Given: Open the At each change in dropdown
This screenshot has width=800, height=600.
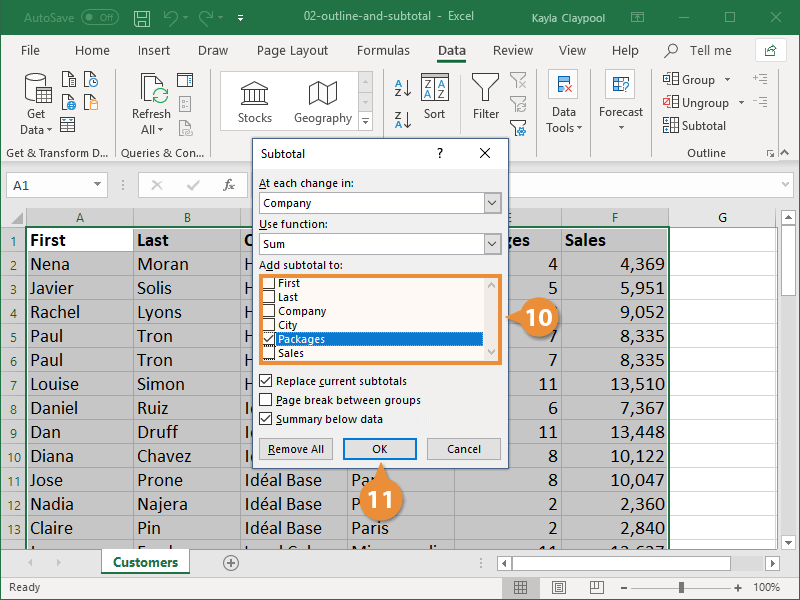Looking at the screenshot, I should pos(491,203).
